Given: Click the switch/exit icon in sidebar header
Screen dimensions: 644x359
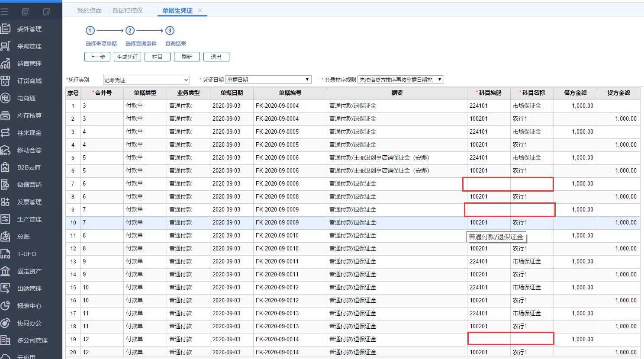Looking at the screenshot, I should coord(47,12).
